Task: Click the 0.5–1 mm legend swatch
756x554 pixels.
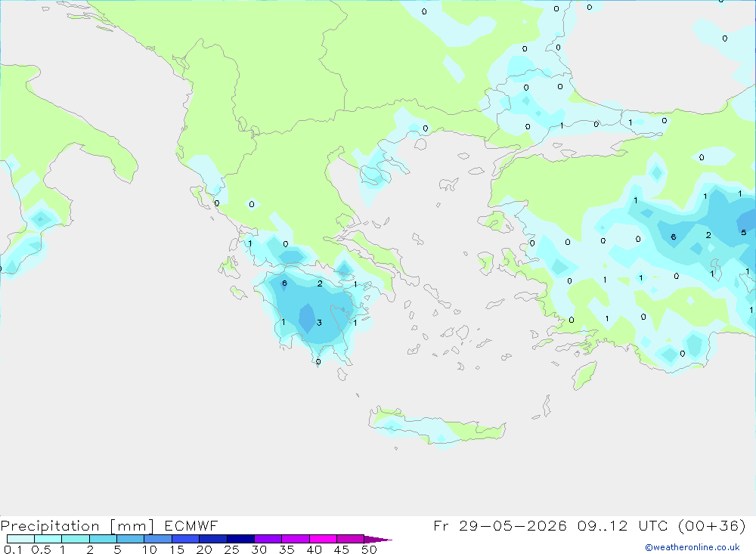Action: coord(48,539)
